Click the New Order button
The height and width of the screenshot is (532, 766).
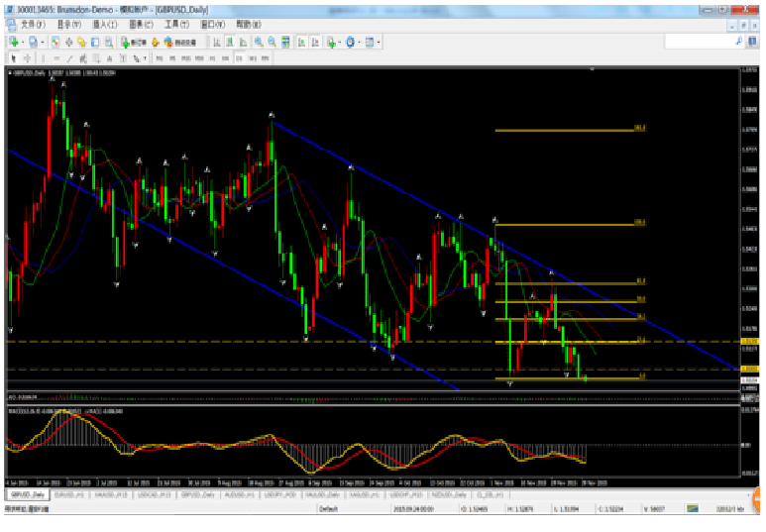(x=134, y=43)
